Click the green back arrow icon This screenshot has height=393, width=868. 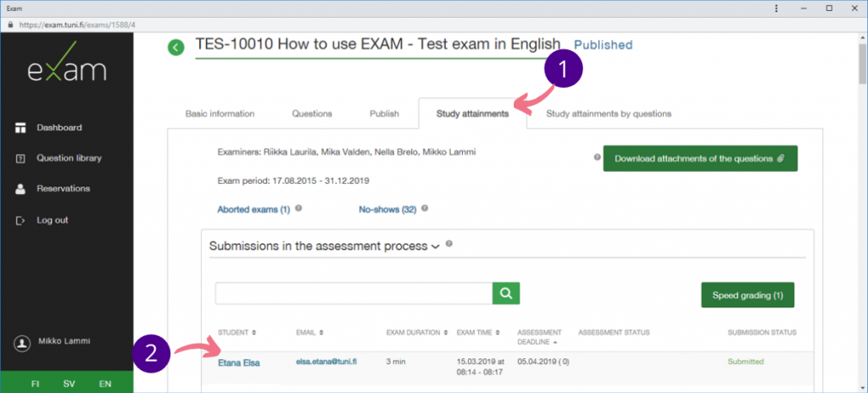[x=176, y=47]
